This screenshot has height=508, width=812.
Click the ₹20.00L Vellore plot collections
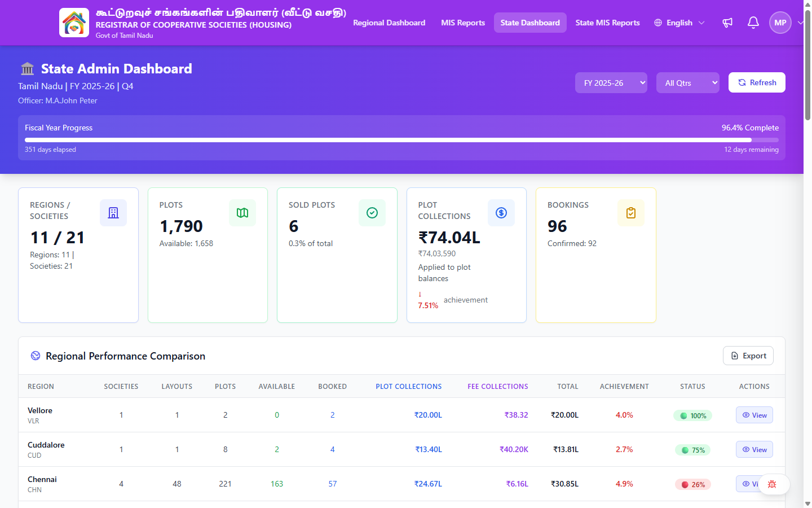click(x=428, y=415)
